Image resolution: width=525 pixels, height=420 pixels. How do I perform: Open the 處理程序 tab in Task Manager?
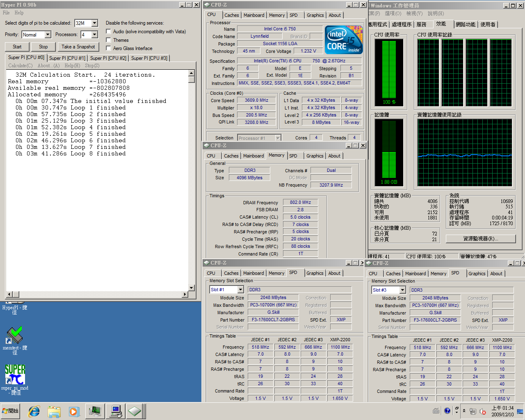pos(402,25)
